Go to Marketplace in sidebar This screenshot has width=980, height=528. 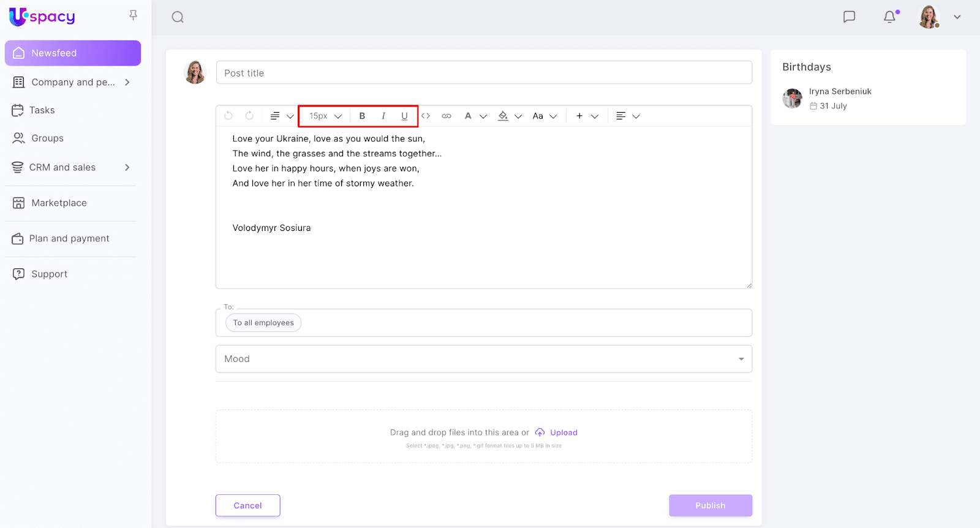pos(59,203)
